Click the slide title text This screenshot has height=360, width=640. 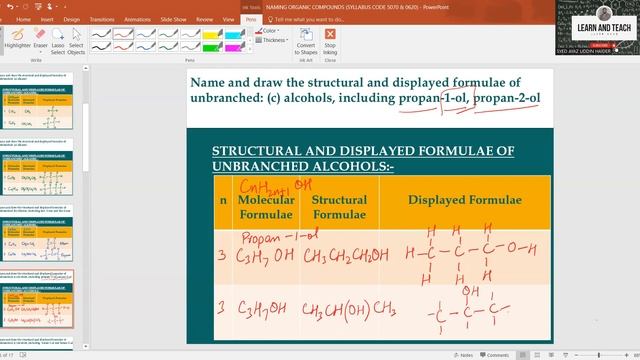[x=365, y=90]
